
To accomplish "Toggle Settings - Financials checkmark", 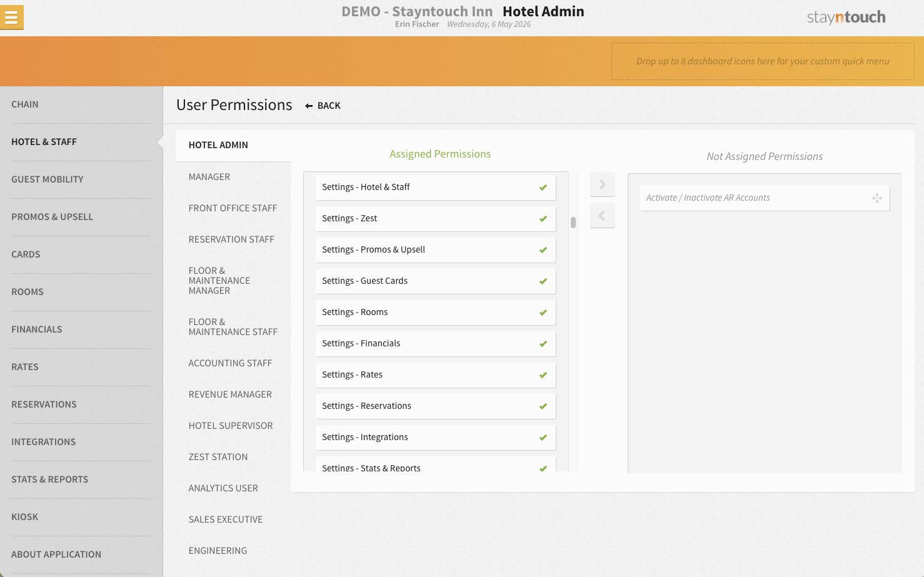I will point(543,344).
